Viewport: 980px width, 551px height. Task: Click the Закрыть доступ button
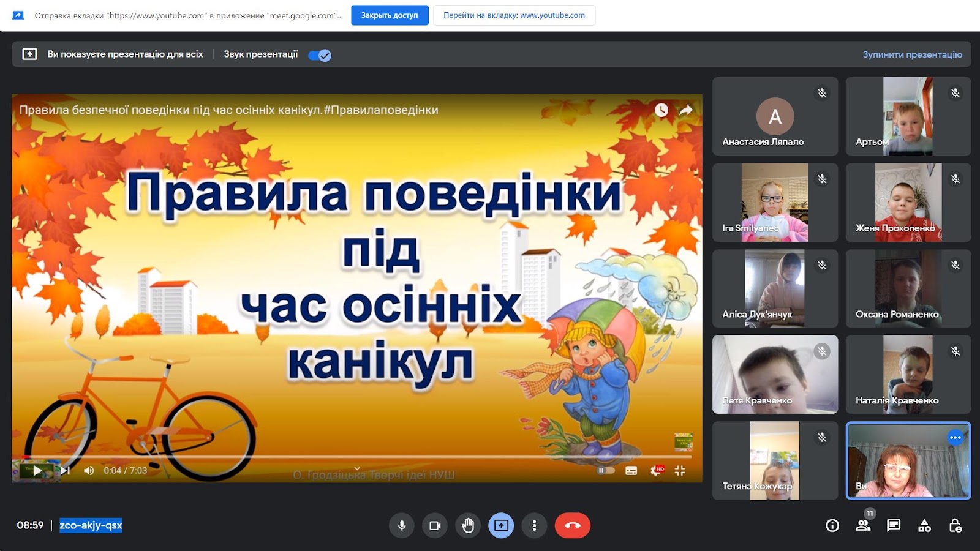pos(390,15)
